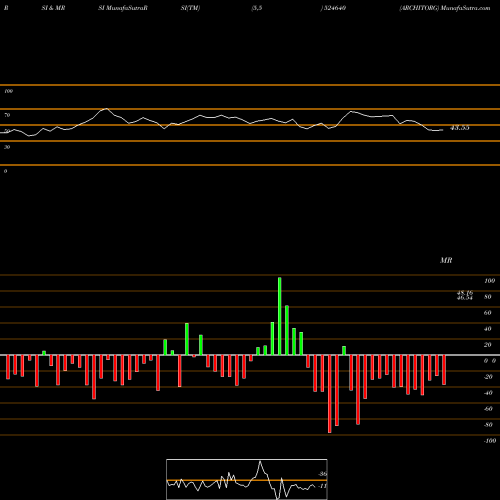The image size is (500, 500).
Task: Click the 30 label on RSI axis
Action: [7, 147]
